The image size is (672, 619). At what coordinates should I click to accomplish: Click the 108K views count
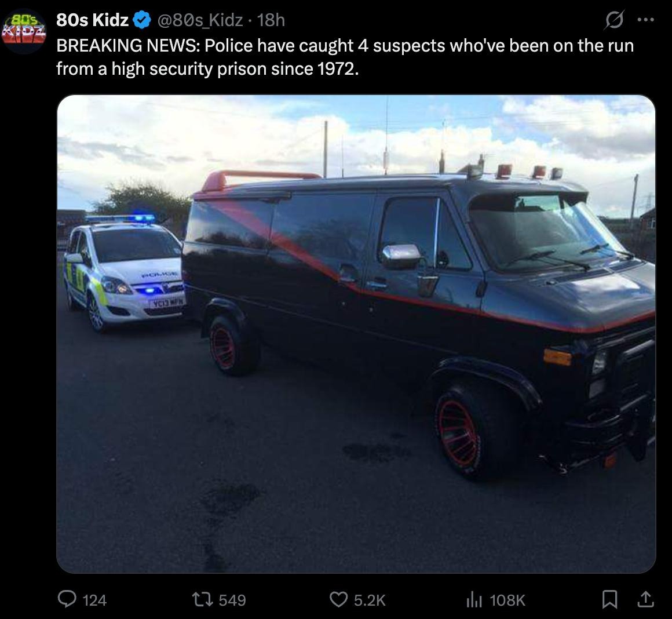[x=507, y=600]
